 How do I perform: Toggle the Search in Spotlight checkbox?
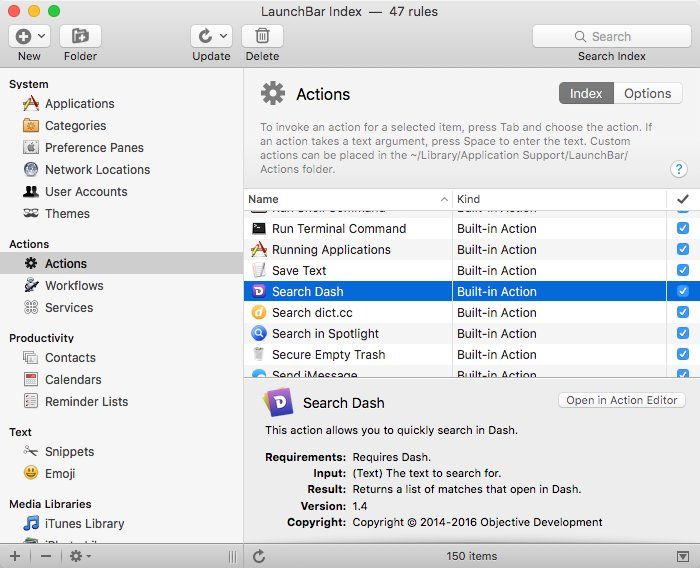tap(683, 334)
